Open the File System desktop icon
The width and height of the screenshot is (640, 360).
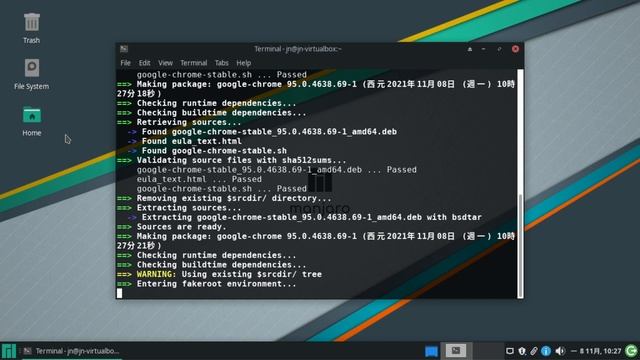[31, 73]
